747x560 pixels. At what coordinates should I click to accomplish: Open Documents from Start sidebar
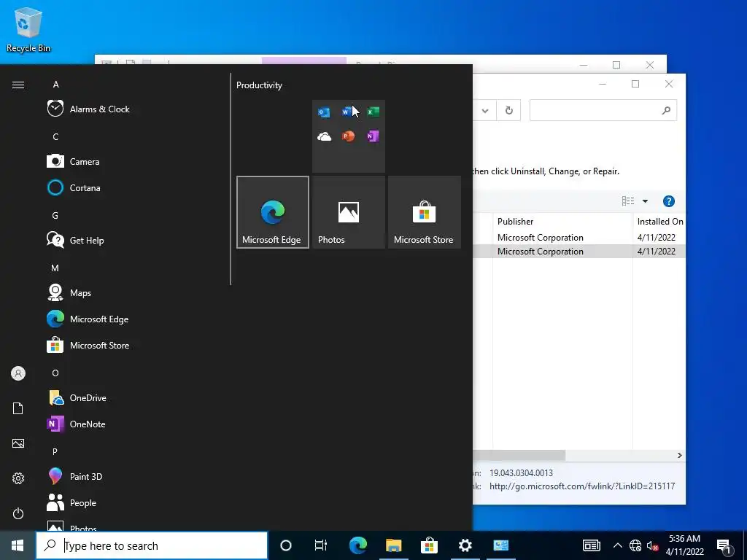[18, 408]
